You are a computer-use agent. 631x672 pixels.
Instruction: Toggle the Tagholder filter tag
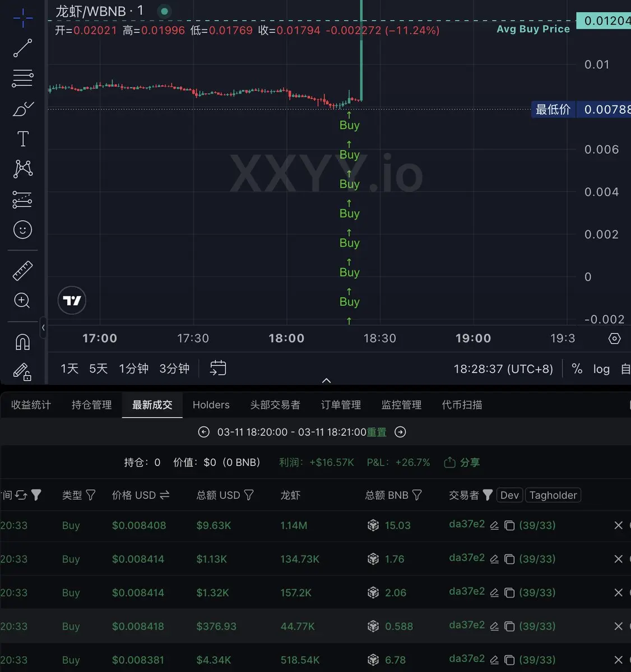click(553, 495)
